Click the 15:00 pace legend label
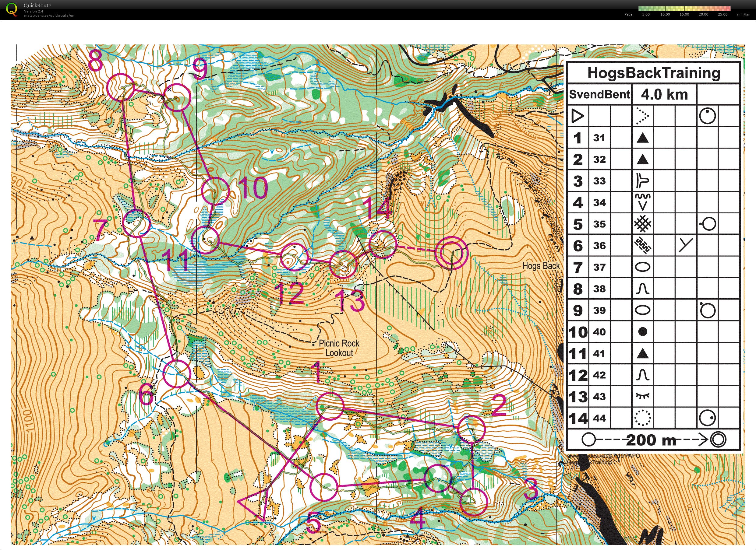This screenshot has width=756, height=550. pos(684,14)
